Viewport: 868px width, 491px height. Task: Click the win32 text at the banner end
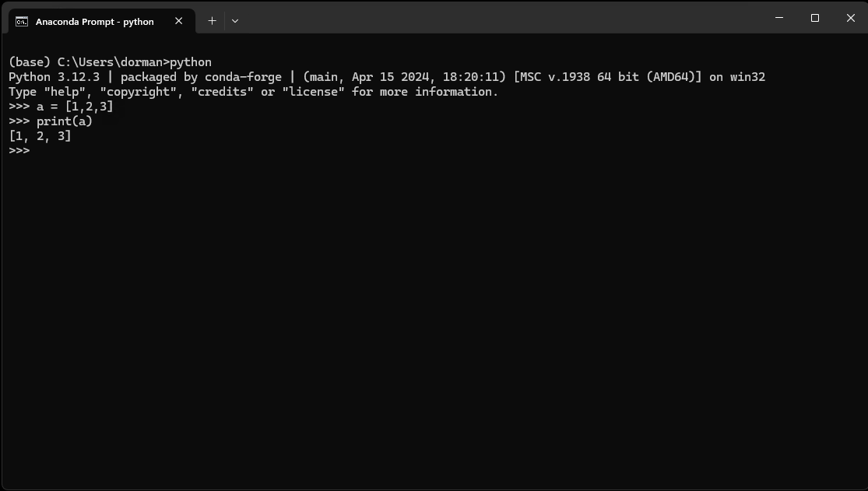click(x=747, y=76)
